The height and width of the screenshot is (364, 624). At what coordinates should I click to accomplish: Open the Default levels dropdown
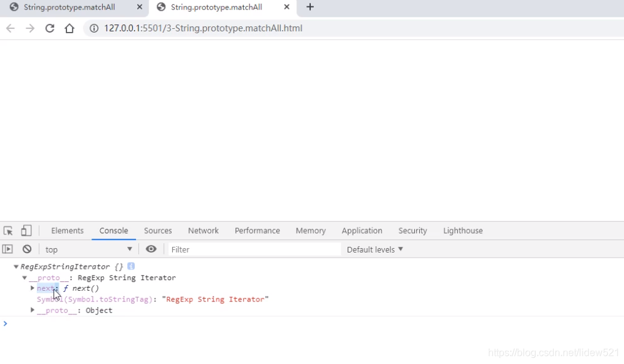pos(375,249)
